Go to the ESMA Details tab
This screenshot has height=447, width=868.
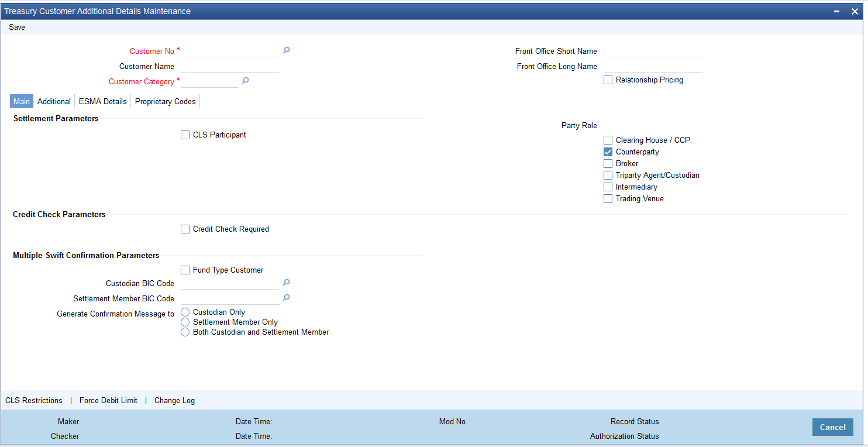click(x=103, y=101)
